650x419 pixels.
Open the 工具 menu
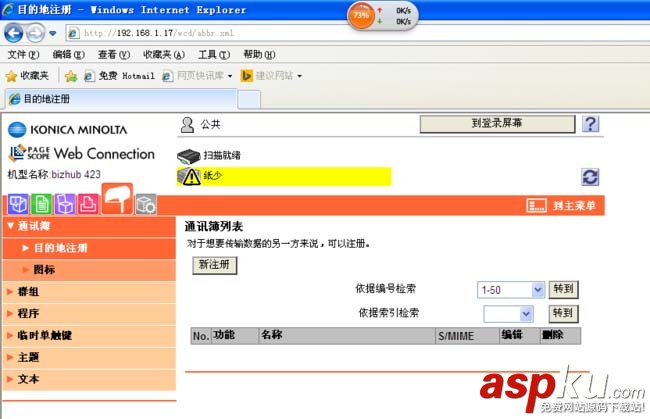pos(214,55)
